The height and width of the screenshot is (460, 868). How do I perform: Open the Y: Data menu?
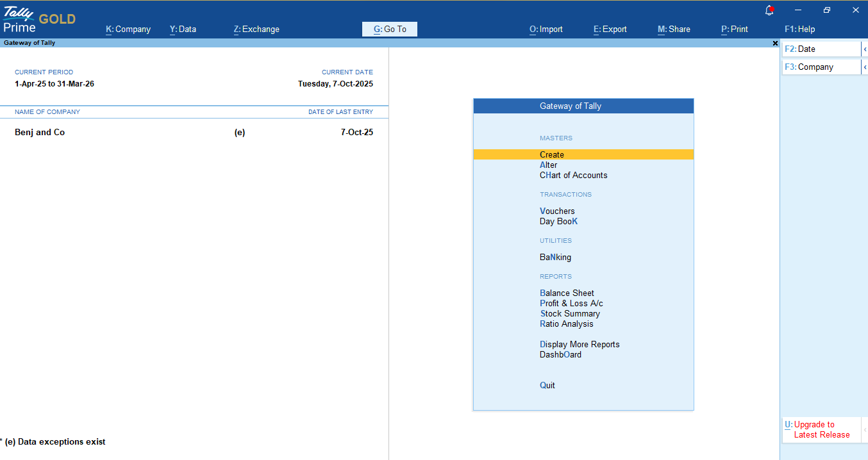coord(183,29)
